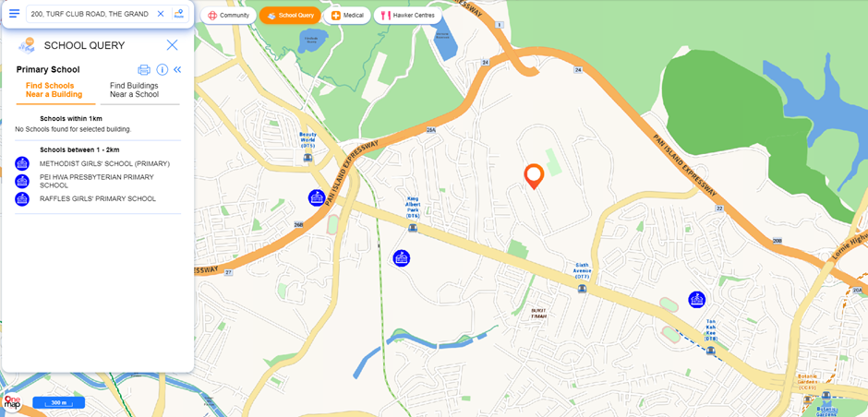Select Find Schools Near a Building tab

point(54,90)
